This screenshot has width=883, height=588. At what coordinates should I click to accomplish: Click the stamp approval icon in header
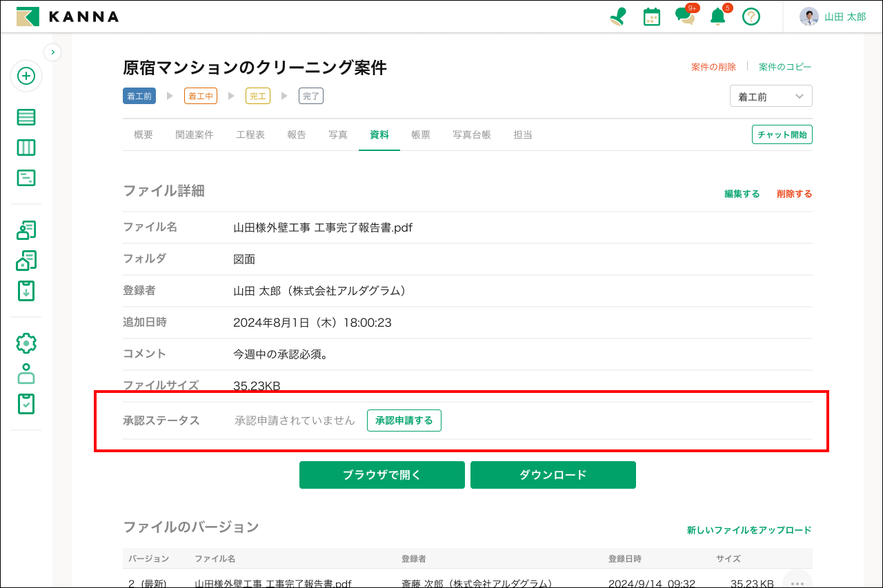pos(617,17)
